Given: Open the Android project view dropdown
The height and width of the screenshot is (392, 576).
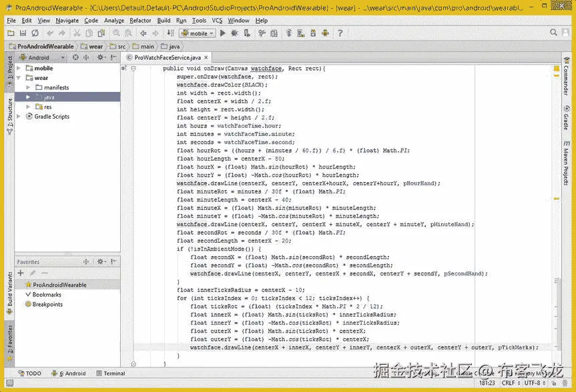Looking at the screenshot, I should (x=42, y=57).
